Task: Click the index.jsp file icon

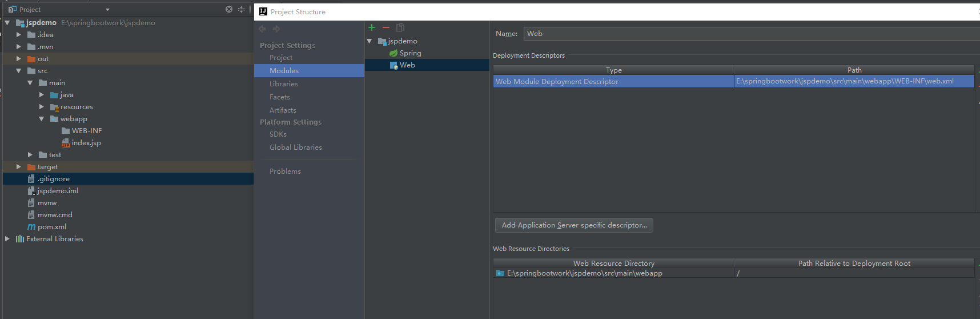Action: pos(66,143)
